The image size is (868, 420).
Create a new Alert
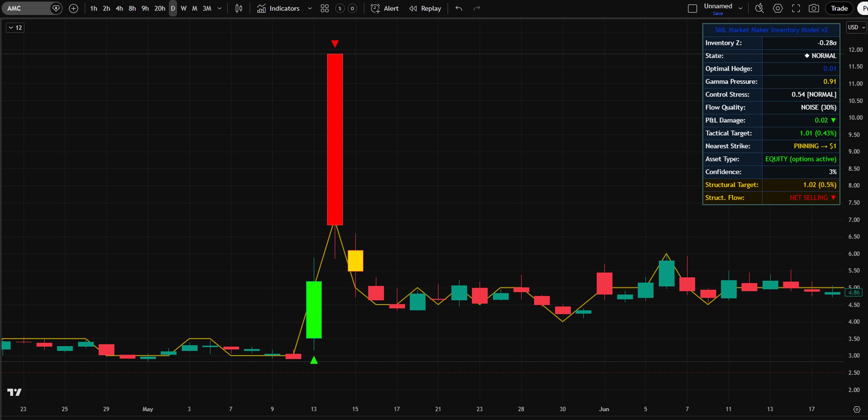click(x=384, y=8)
